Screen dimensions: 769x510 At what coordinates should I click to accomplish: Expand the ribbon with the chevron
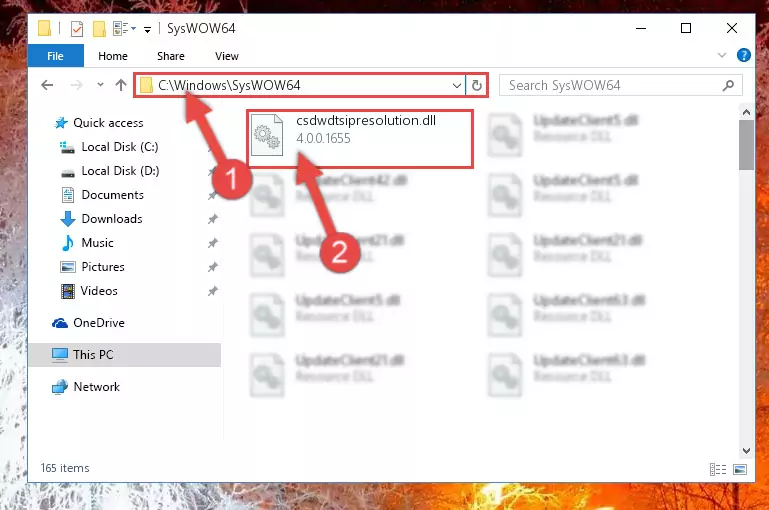click(x=721, y=55)
